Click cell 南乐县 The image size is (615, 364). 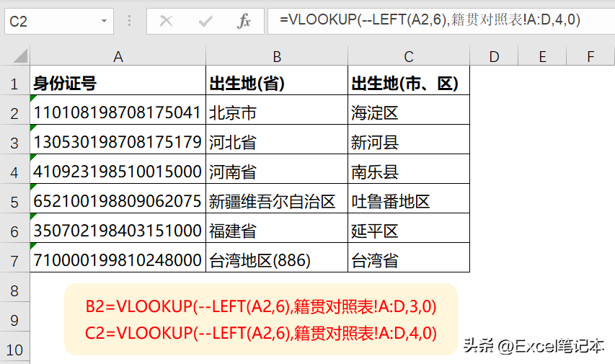coord(409,169)
